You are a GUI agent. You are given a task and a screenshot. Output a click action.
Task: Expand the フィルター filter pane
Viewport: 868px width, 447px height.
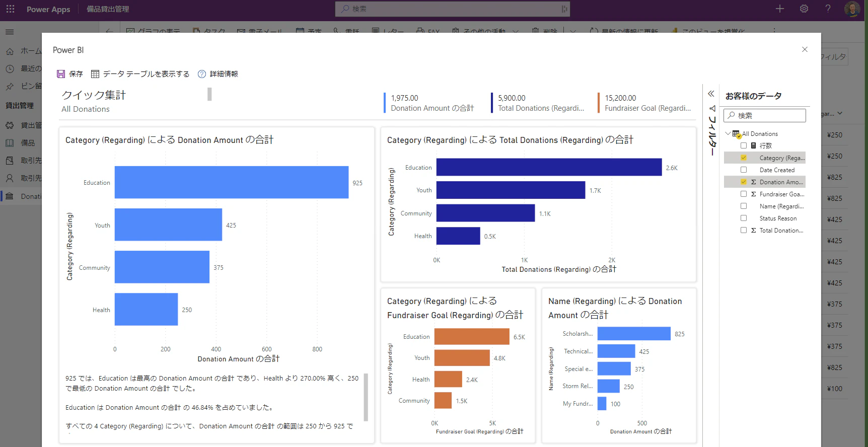click(712, 130)
